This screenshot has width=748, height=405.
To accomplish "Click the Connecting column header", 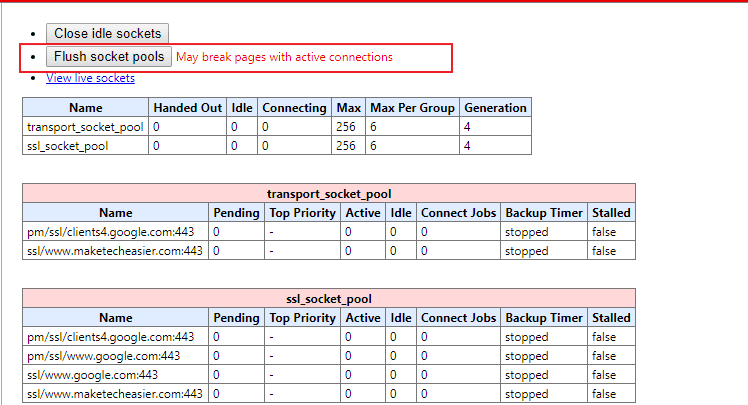I will (x=294, y=108).
